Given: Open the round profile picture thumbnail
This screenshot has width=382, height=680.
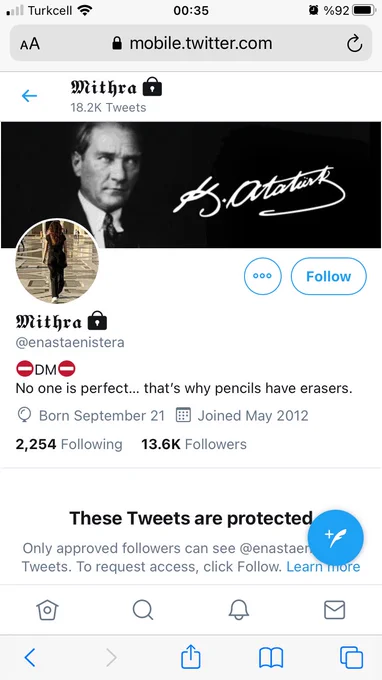Looking at the screenshot, I should pos(57,261).
